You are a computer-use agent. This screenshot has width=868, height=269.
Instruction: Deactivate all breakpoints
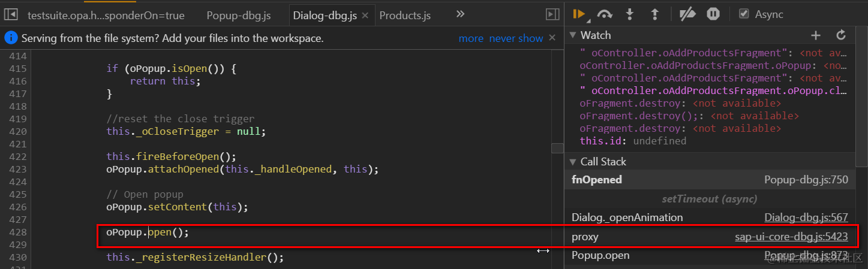point(687,14)
